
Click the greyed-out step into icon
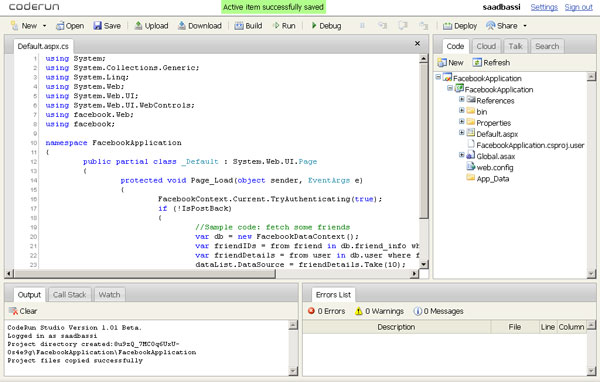[382, 26]
